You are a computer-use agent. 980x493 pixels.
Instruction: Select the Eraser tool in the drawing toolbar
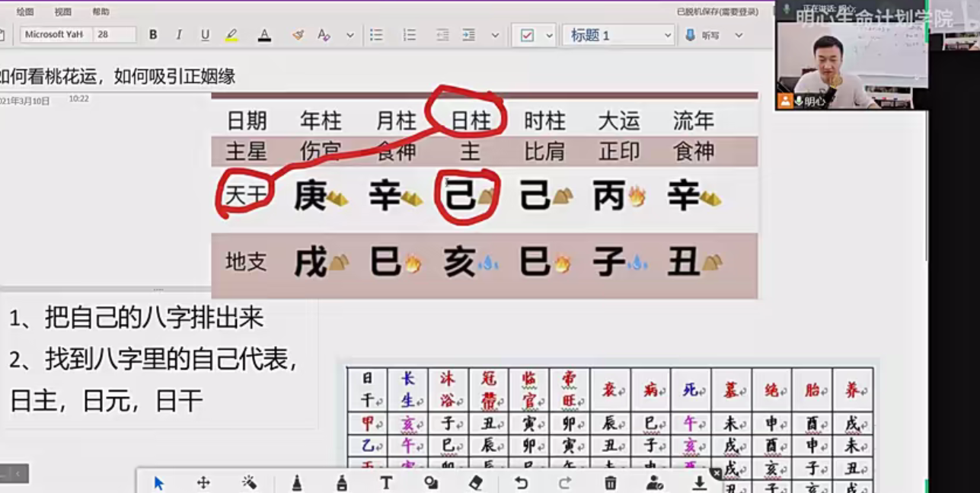click(x=475, y=482)
